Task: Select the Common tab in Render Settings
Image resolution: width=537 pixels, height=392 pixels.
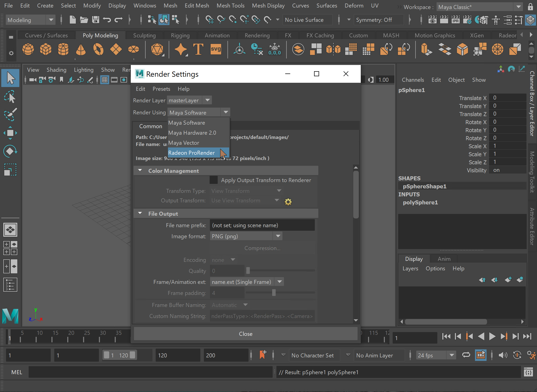Action: click(x=151, y=126)
